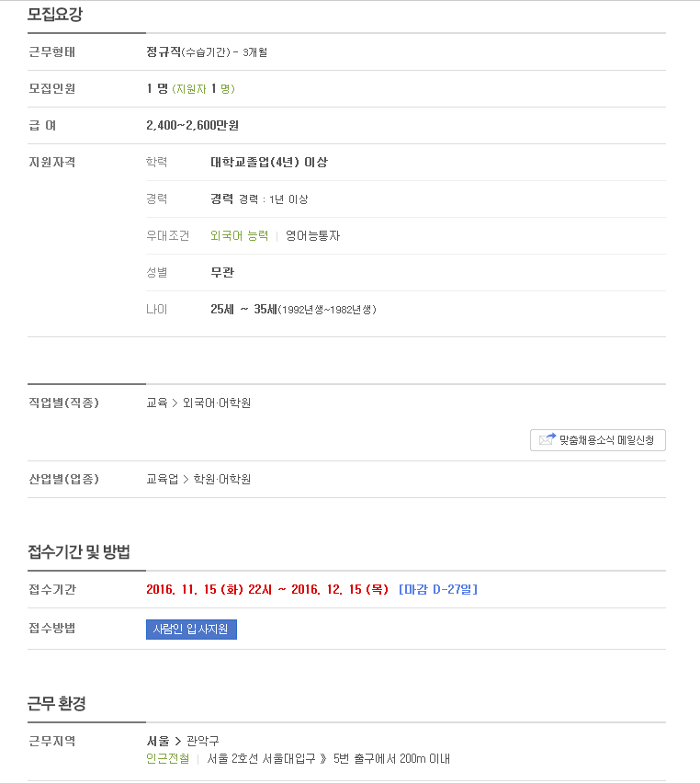The image size is (700, 783).
Task: Click the 접수기간 및 방법 section heading
Action: coord(79,551)
